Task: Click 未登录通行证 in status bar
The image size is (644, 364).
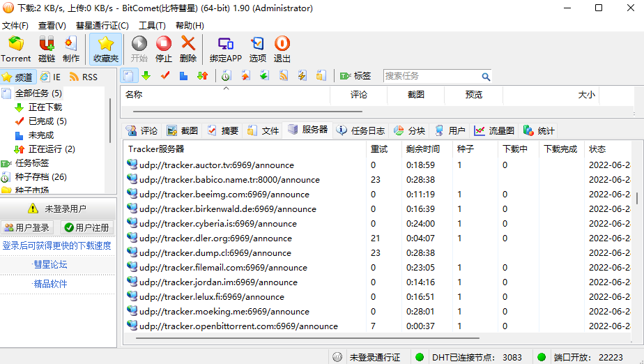Action: tap(374, 358)
